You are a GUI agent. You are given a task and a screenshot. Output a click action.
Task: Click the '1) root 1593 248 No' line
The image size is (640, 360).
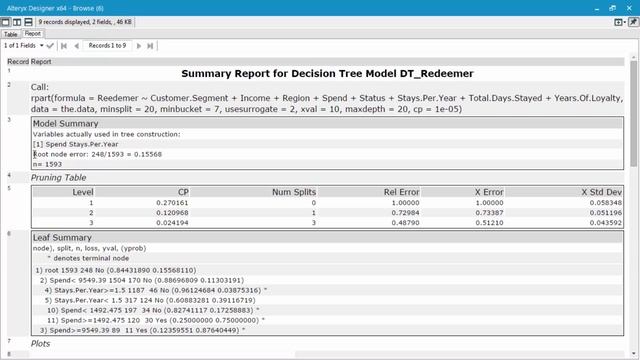[x=116, y=270]
